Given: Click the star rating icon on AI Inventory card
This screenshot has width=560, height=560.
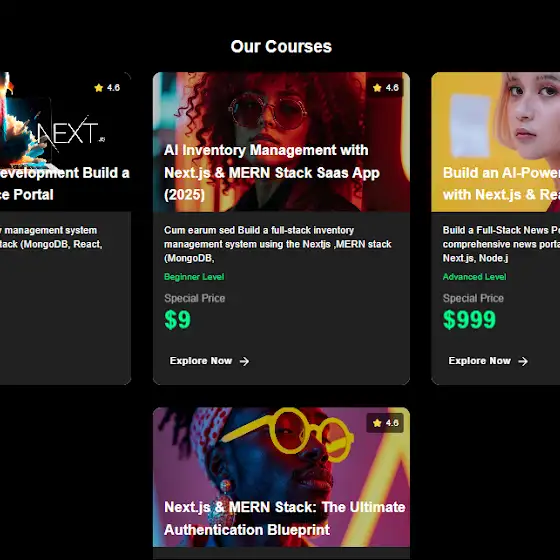Looking at the screenshot, I should point(377,88).
